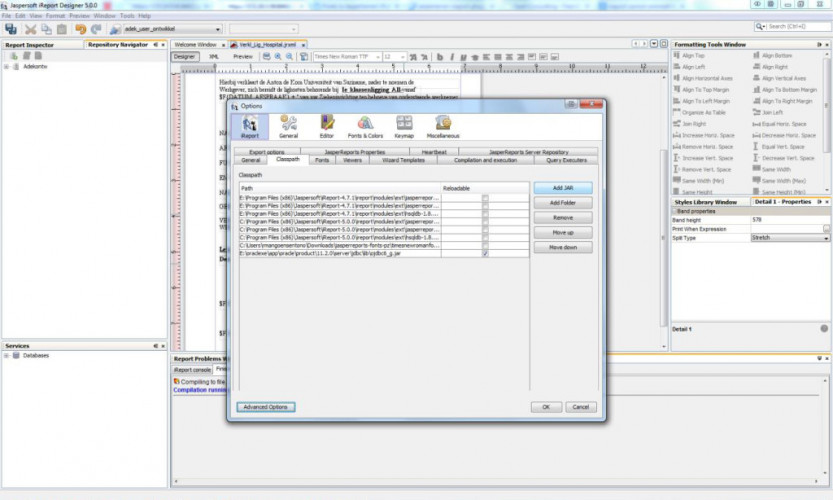Screen dimensions: 833x500
Task: Select the Miscellaneous options category
Action: pos(443,127)
